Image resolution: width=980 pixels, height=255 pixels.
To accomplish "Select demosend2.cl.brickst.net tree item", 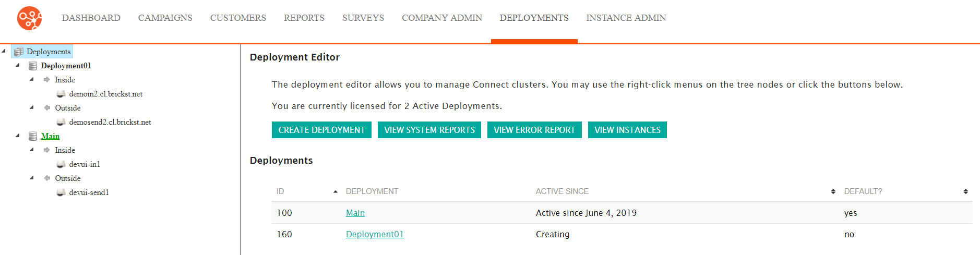I will coord(110,122).
